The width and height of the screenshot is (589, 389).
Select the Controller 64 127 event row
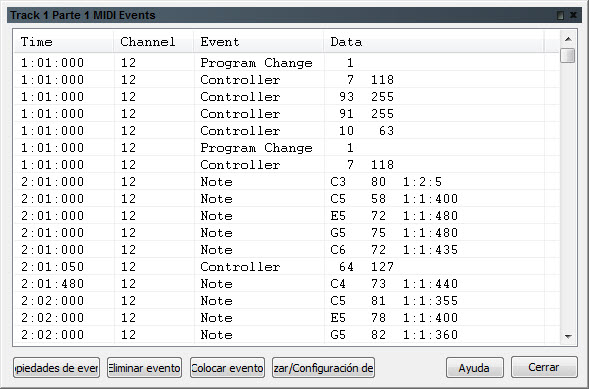click(x=287, y=267)
